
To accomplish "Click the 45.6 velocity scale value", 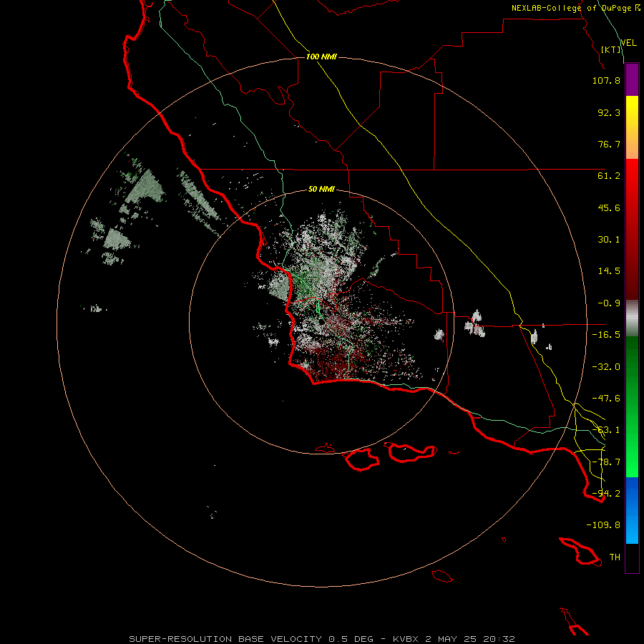I will [x=609, y=208].
